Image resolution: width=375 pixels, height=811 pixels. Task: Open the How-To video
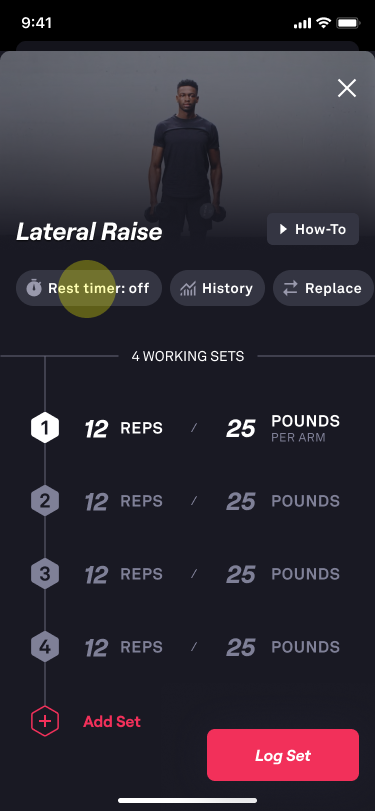point(313,229)
